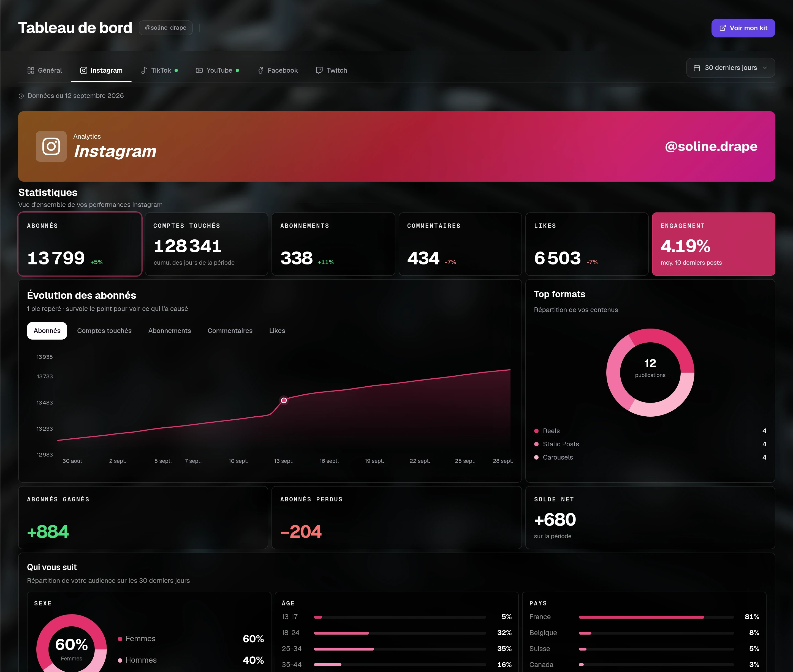The width and height of the screenshot is (793, 672).
Task: Click the Commentaires stat card
Action: pos(460,244)
